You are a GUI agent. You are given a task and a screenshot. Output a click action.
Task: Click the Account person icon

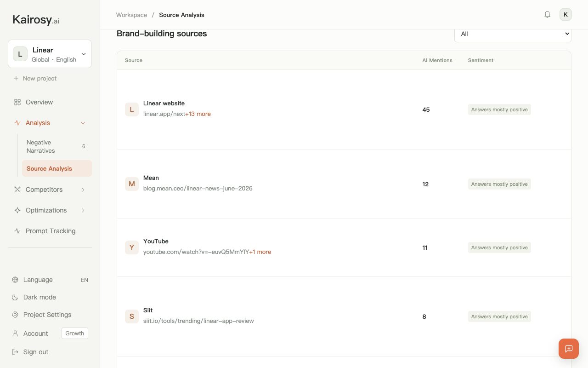[x=15, y=333]
